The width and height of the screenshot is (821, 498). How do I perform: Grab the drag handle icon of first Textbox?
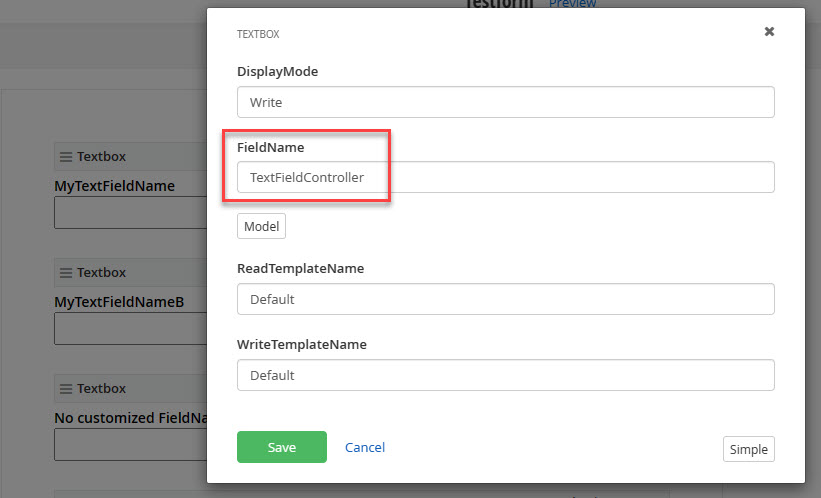(x=66, y=157)
